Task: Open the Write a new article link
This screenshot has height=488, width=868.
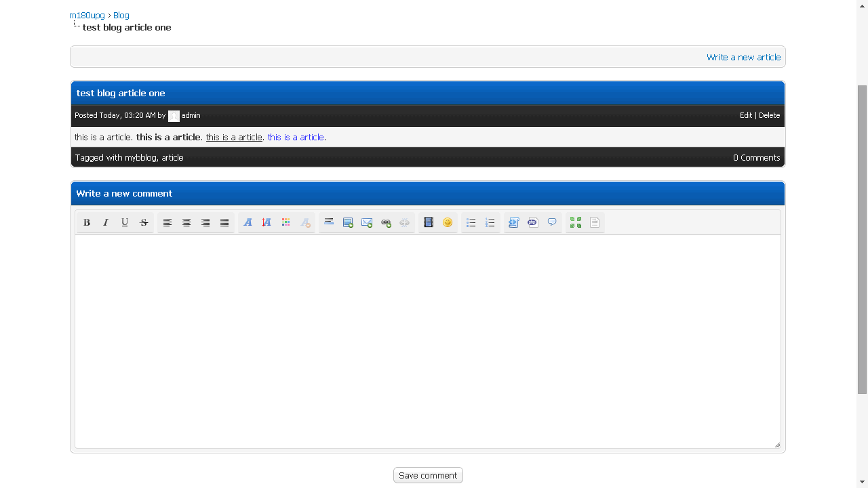Action: 743,57
